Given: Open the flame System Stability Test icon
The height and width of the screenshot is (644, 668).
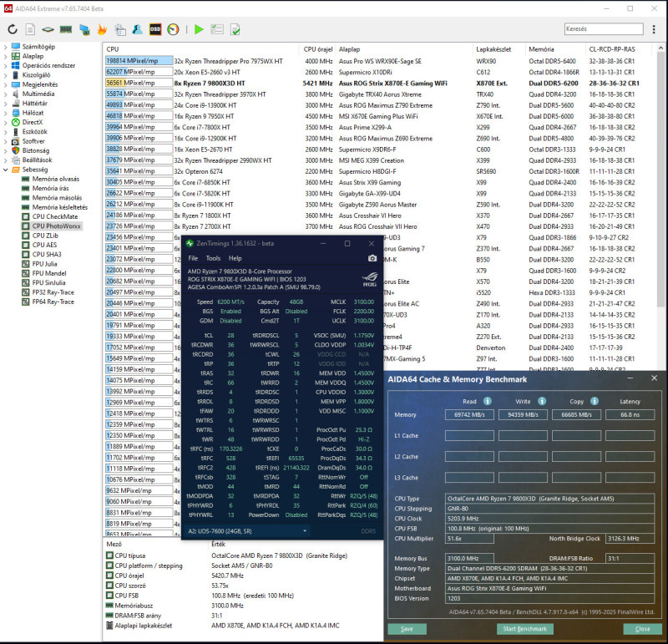Looking at the screenshot, I should click(102, 29).
